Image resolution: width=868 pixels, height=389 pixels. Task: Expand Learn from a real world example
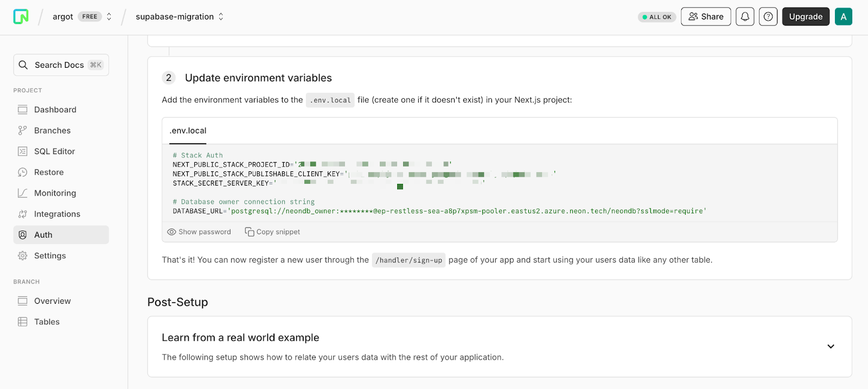point(831,346)
